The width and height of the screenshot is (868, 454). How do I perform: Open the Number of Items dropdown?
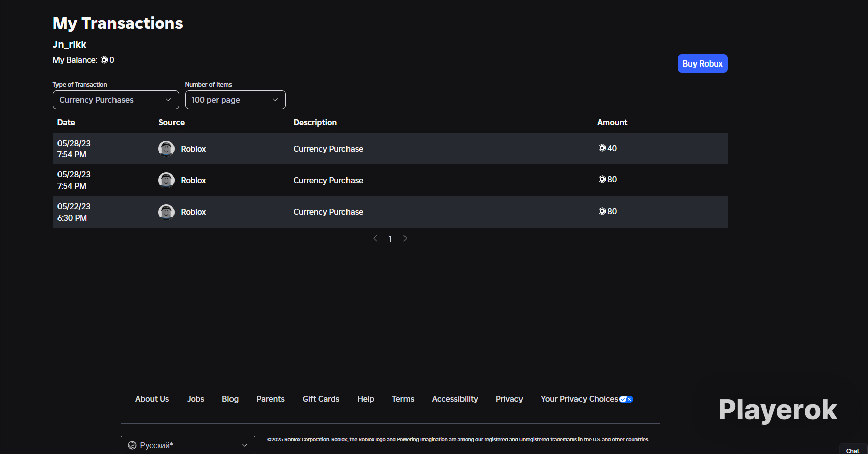[236, 100]
